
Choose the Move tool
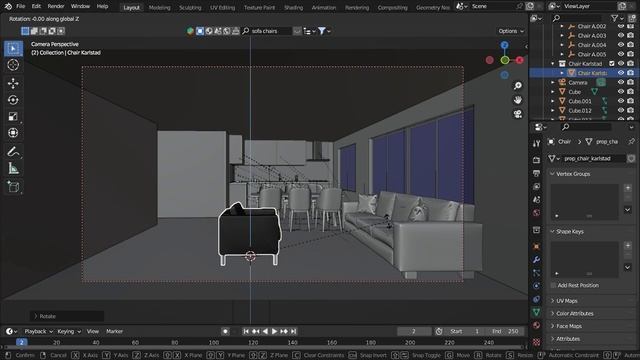[13, 83]
